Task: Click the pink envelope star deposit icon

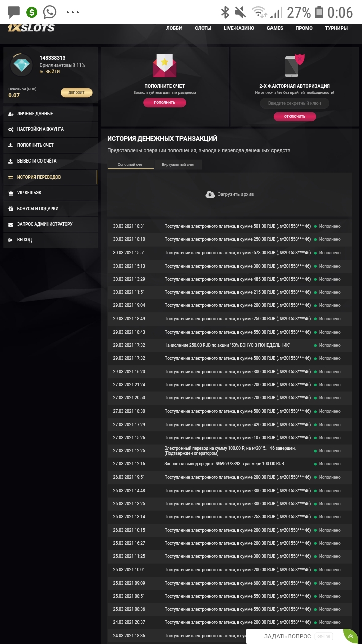Action: (x=164, y=66)
